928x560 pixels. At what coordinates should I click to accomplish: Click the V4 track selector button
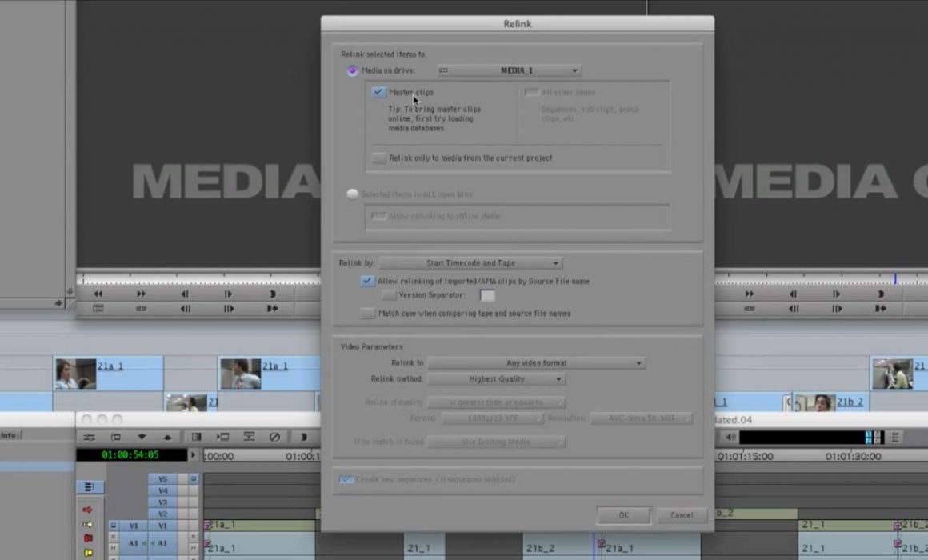(x=162, y=490)
